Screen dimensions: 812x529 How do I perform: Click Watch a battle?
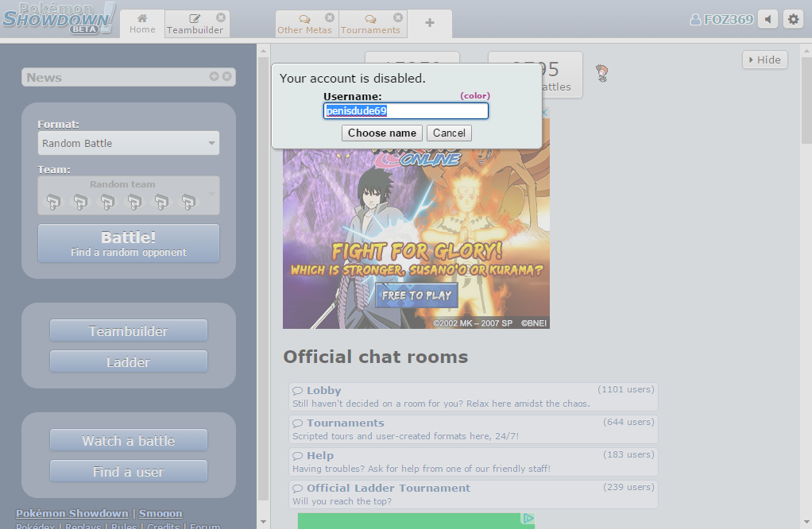[x=129, y=441]
